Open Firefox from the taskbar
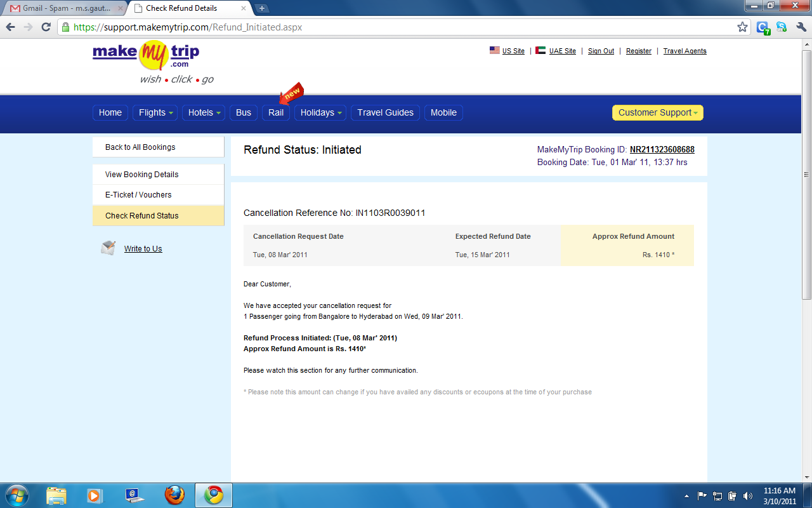Viewport: 812px width, 508px height. (174, 495)
